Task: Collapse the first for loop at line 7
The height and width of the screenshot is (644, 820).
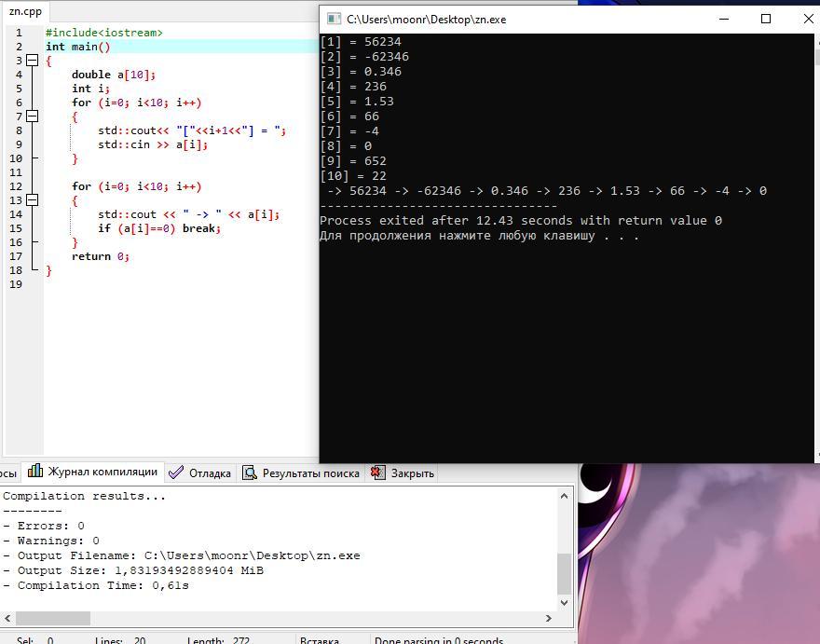Action: [33, 116]
